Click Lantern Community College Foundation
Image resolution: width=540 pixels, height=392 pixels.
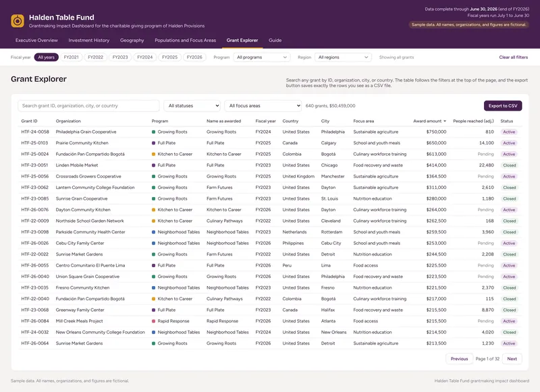point(95,188)
